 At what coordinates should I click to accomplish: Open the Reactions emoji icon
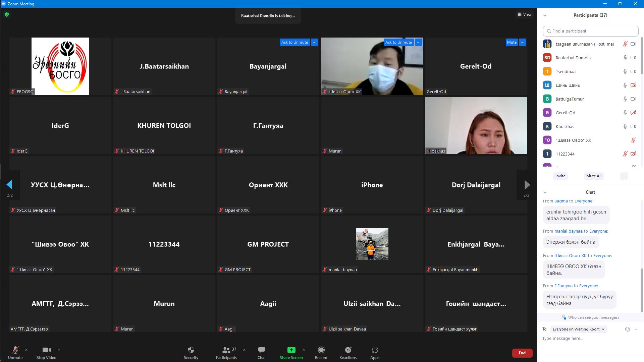point(348,350)
